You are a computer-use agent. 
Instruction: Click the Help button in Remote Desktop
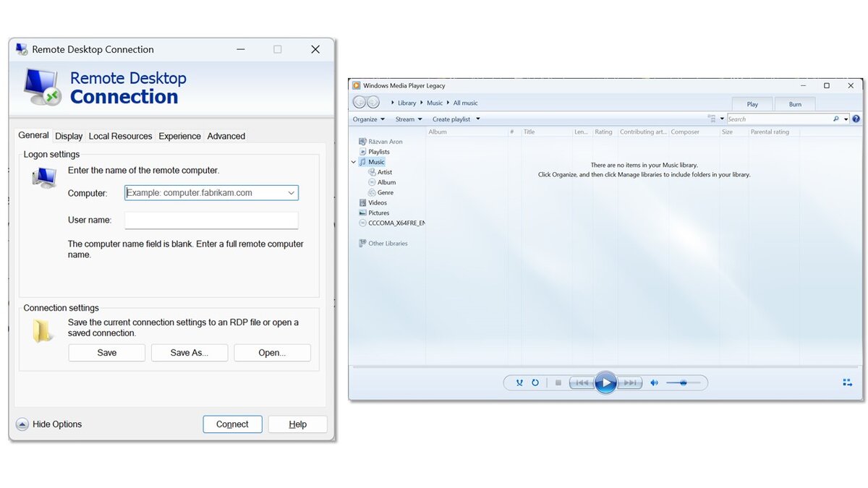[x=297, y=424]
